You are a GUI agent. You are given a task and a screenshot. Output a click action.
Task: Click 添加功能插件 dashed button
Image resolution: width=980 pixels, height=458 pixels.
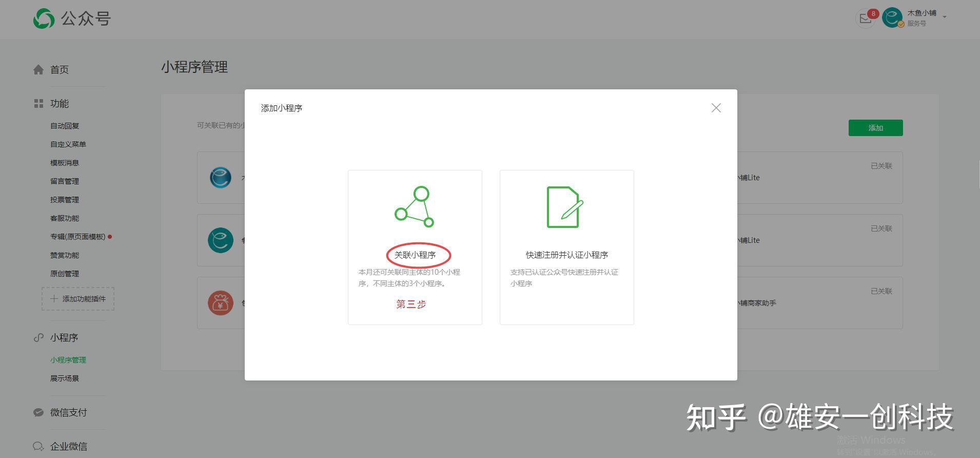tap(78, 299)
